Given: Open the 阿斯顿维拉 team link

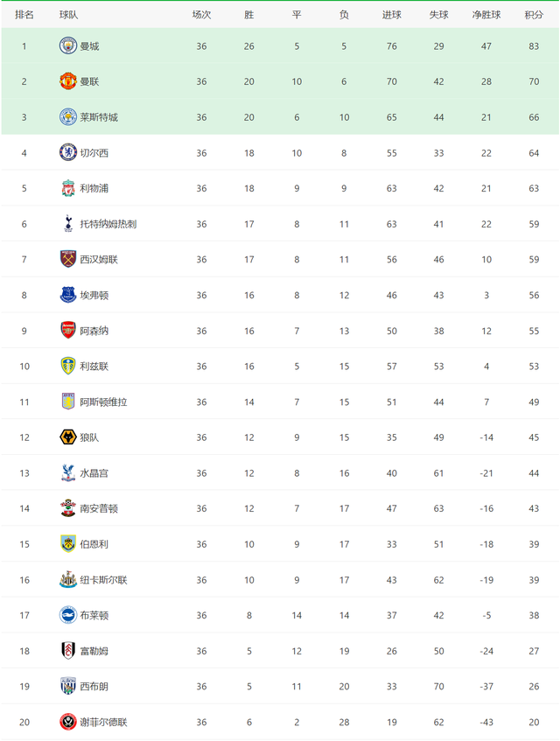Looking at the screenshot, I should click(103, 402).
